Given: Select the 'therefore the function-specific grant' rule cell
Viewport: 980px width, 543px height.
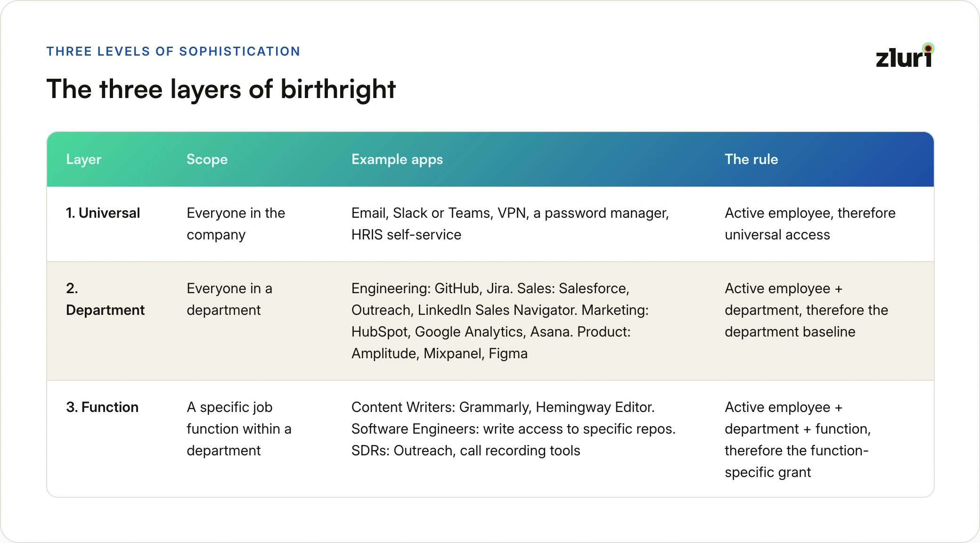Looking at the screenshot, I should pos(797,440).
